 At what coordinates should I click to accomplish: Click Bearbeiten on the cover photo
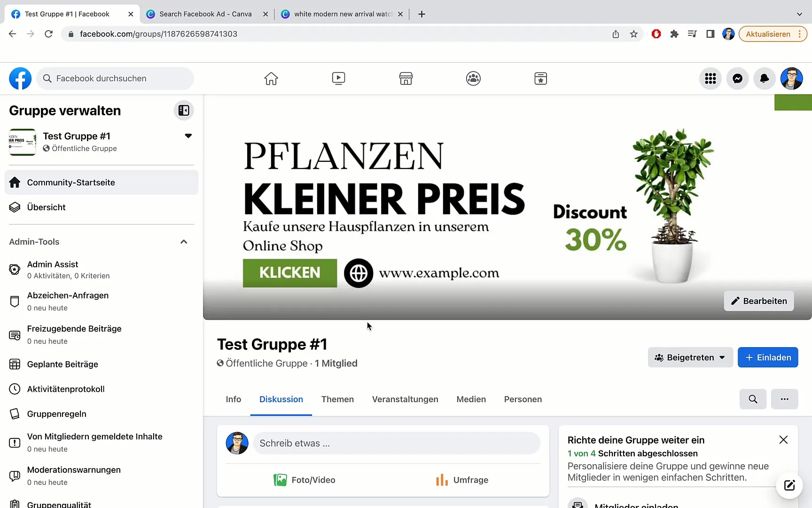759,301
